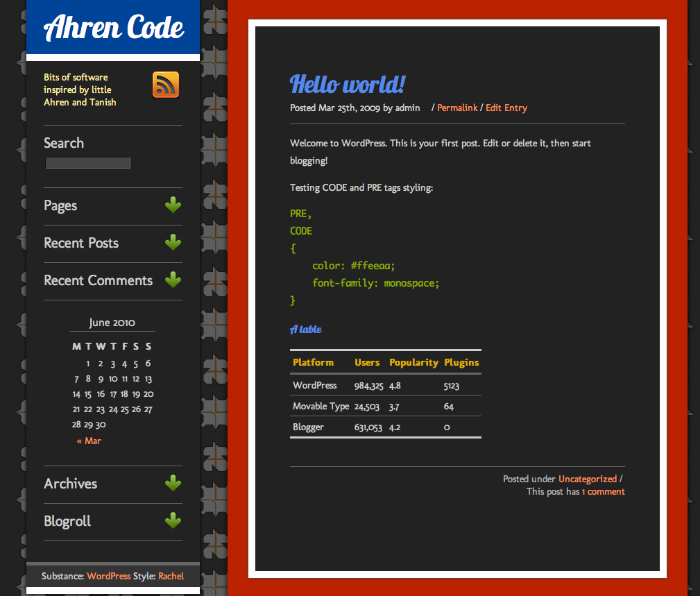Open the Hello world! post title

coord(346,85)
